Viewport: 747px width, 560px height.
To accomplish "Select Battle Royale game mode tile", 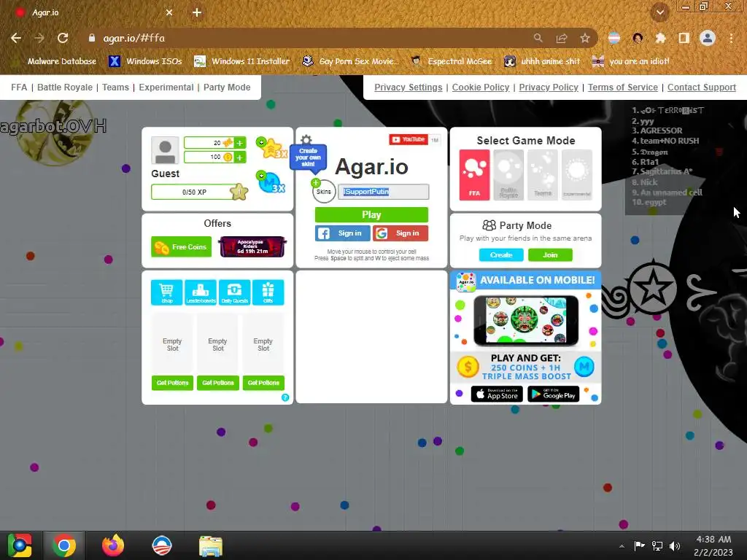I will point(508,175).
